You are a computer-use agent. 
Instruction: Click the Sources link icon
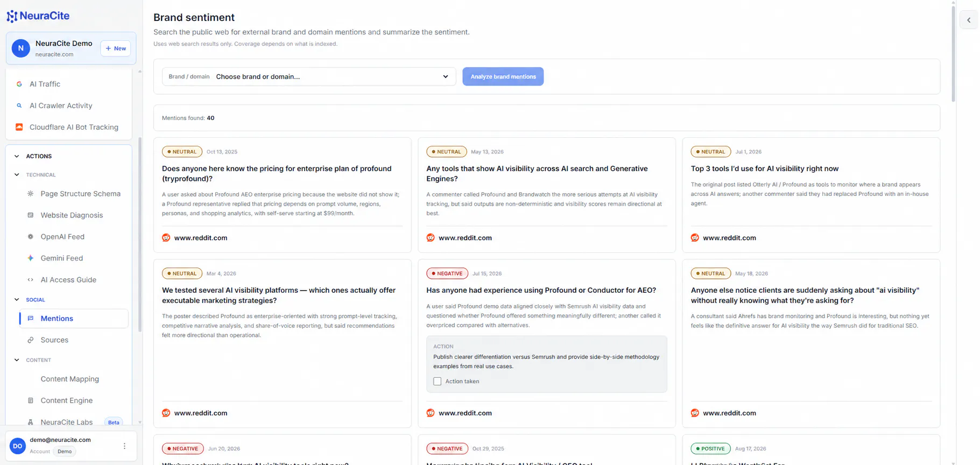pos(31,340)
